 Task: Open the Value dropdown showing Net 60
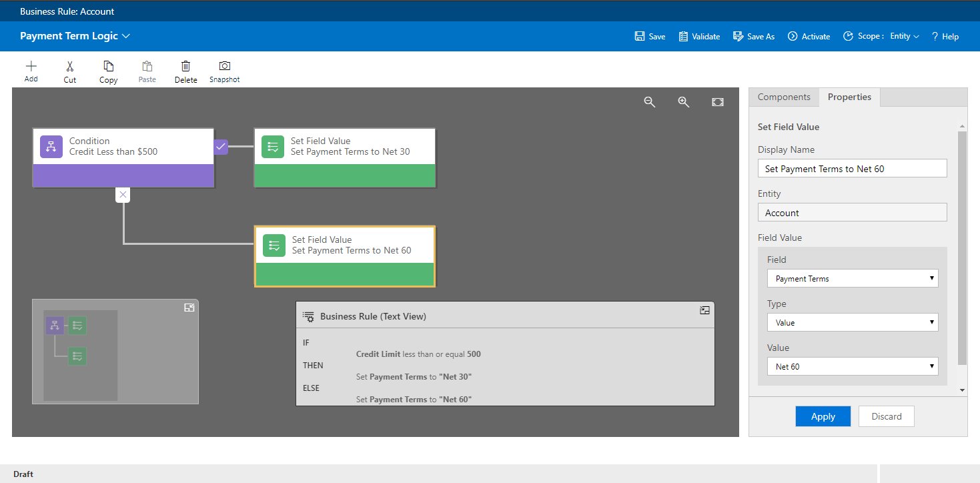(852, 367)
